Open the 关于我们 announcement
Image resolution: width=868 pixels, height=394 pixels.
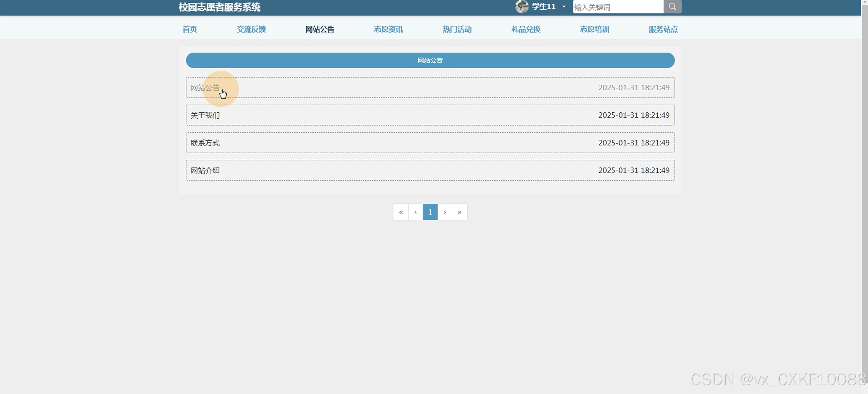(205, 115)
